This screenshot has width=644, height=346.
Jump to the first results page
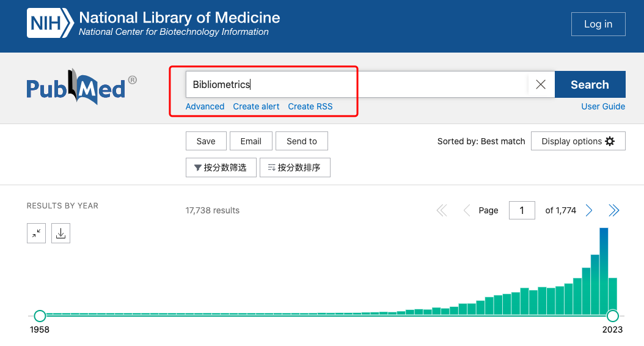[x=442, y=210]
